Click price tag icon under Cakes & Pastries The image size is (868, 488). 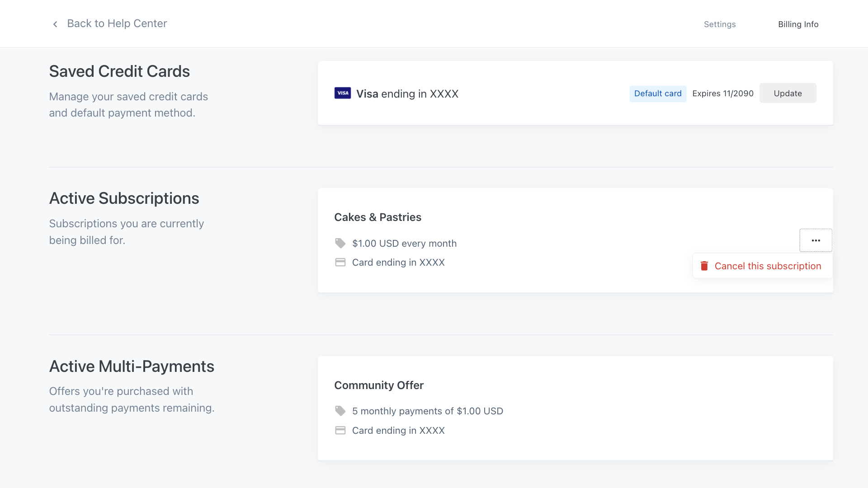340,243
